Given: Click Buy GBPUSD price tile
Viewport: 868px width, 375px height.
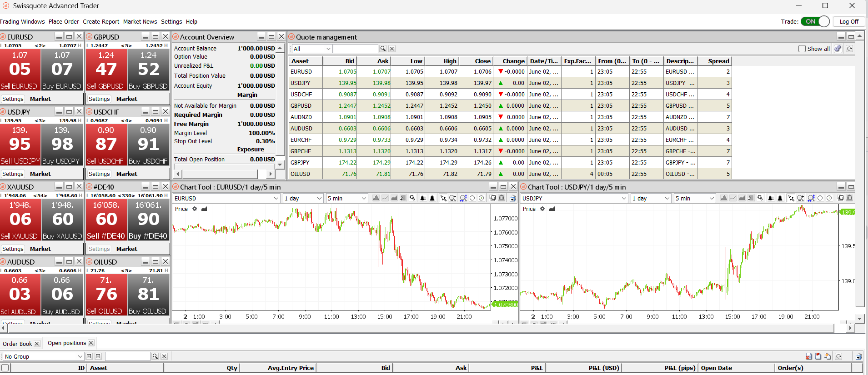Looking at the screenshot, I should click(148, 70).
